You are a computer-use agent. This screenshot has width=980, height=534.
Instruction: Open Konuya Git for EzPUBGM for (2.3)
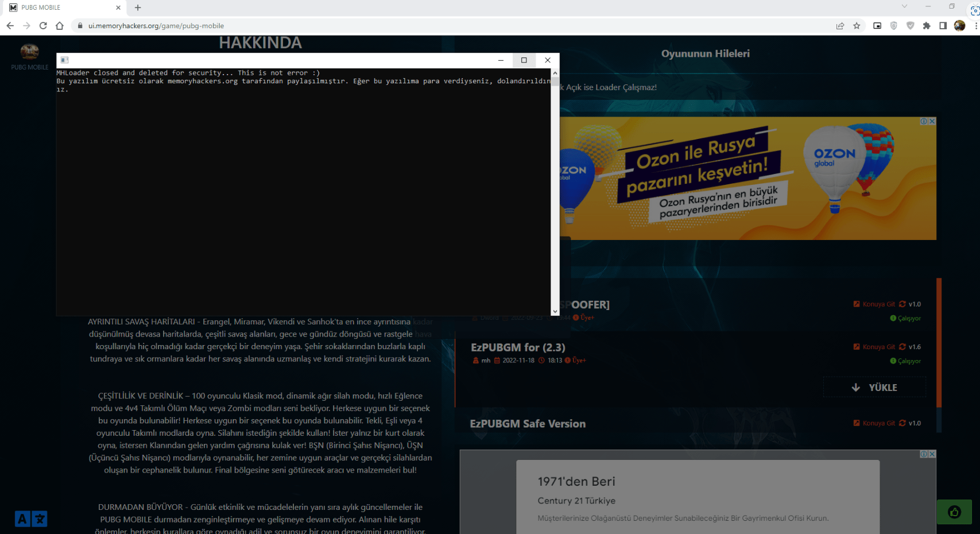click(x=874, y=347)
